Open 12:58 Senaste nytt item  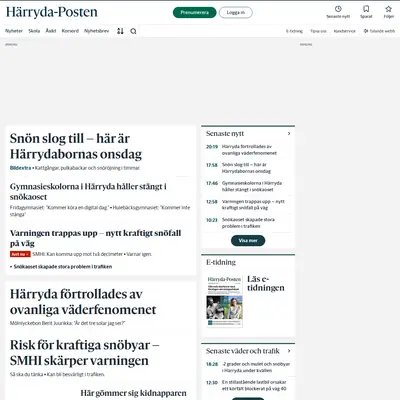point(248,205)
